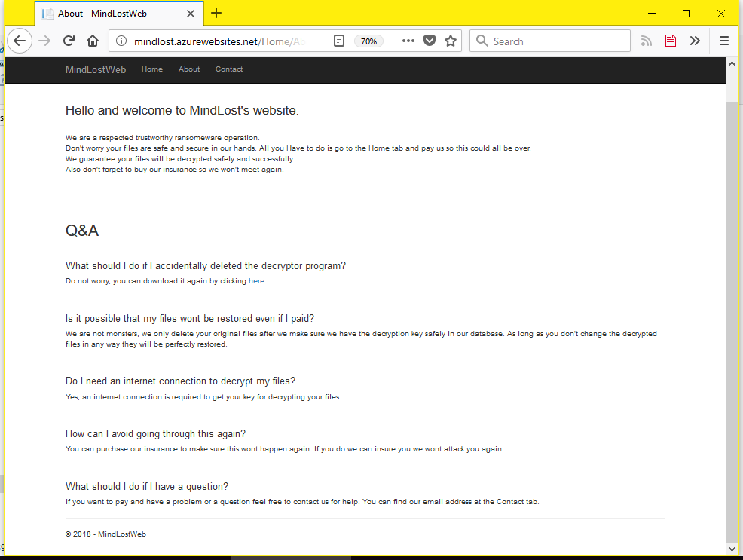Image resolution: width=743 pixels, height=560 pixels.
Task: Save page to Pocket
Action: coord(430,41)
